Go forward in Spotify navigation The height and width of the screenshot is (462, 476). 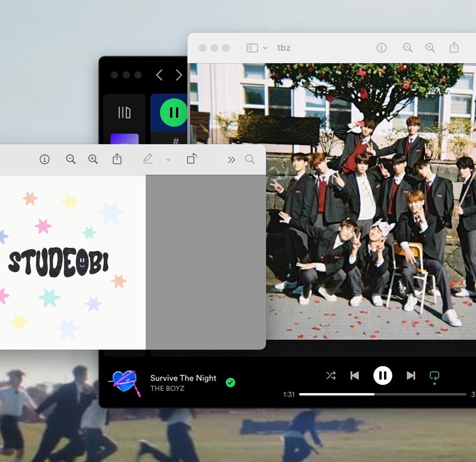point(179,75)
